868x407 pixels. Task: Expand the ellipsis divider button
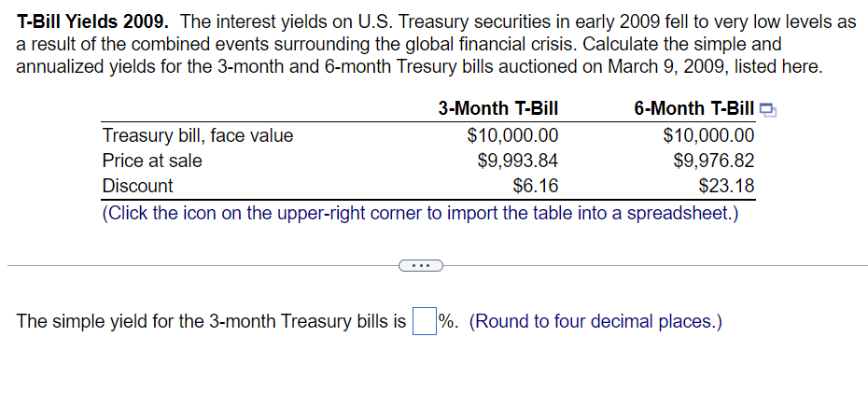click(x=421, y=266)
